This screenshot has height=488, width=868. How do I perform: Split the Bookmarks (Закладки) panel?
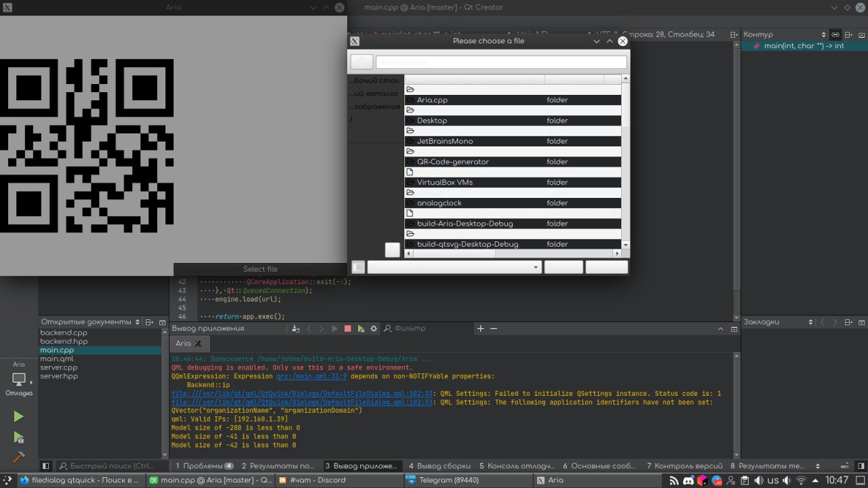pos(848,323)
